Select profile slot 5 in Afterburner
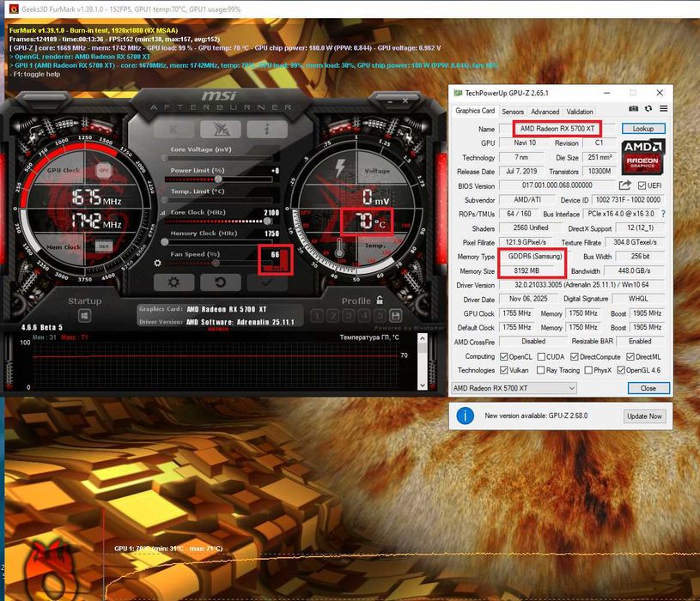Image resolution: width=700 pixels, height=601 pixels. (380, 316)
